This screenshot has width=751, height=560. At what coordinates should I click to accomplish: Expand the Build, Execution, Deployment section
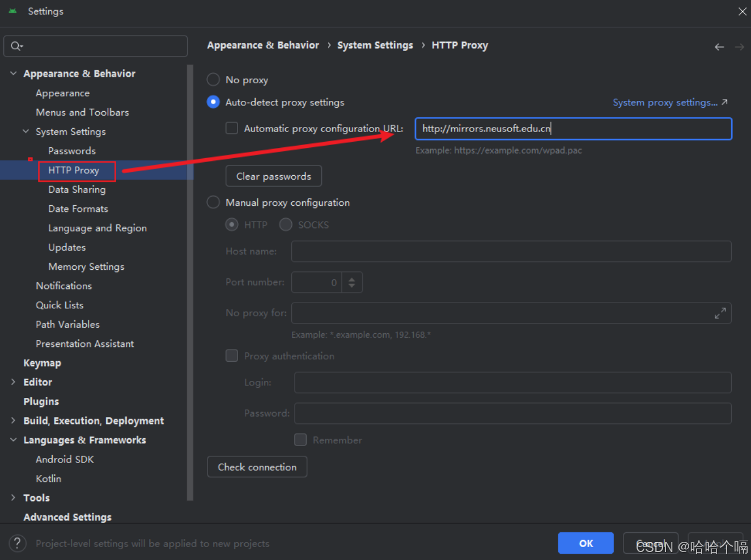12,421
